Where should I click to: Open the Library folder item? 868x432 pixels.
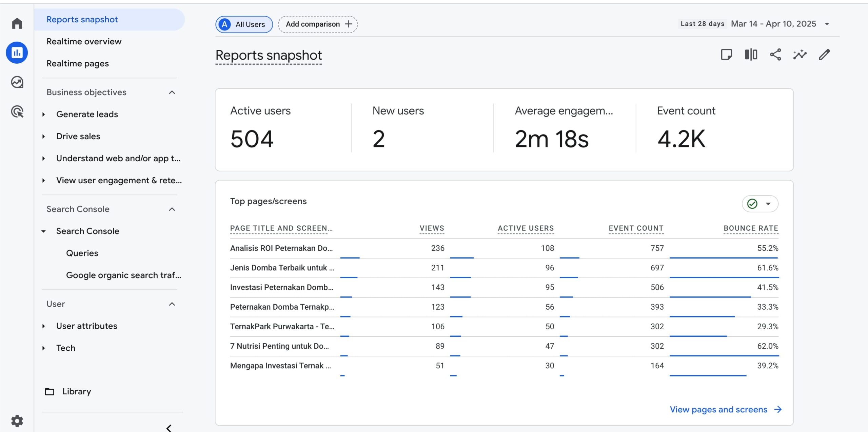point(76,391)
